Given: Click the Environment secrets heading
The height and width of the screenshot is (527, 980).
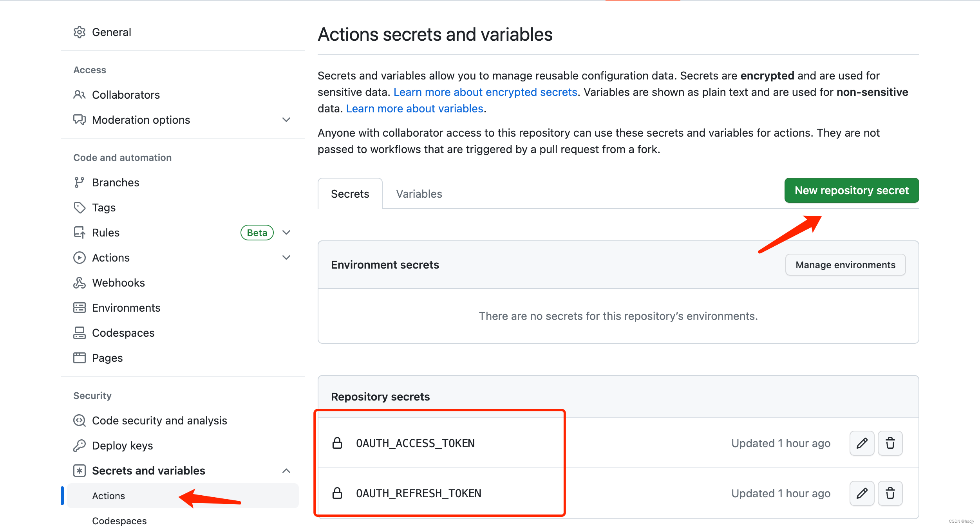Looking at the screenshot, I should coord(385,265).
